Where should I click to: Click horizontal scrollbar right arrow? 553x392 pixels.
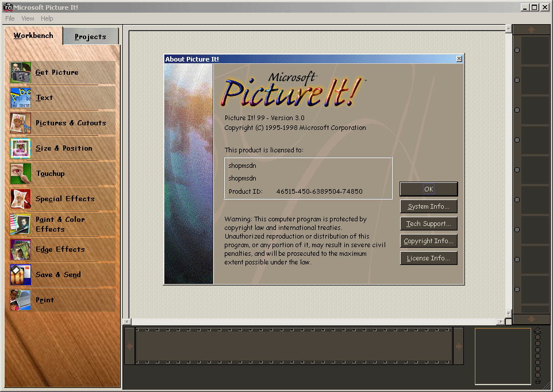501,321
